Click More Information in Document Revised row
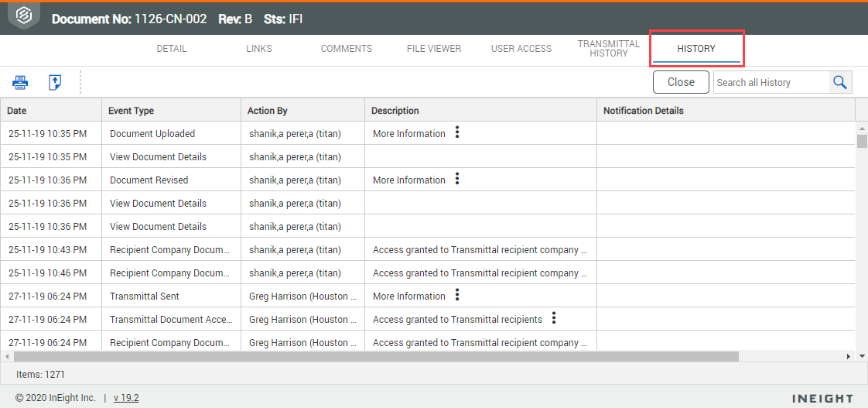The image size is (868, 408). [x=409, y=180]
